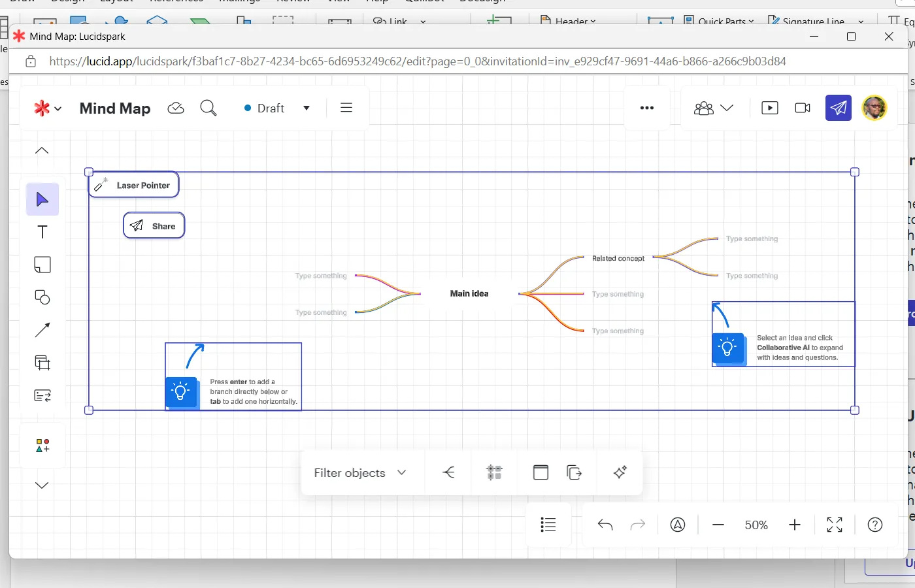The width and height of the screenshot is (915, 588).
Task: Pick the Line connector tool
Action: (x=42, y=330)
